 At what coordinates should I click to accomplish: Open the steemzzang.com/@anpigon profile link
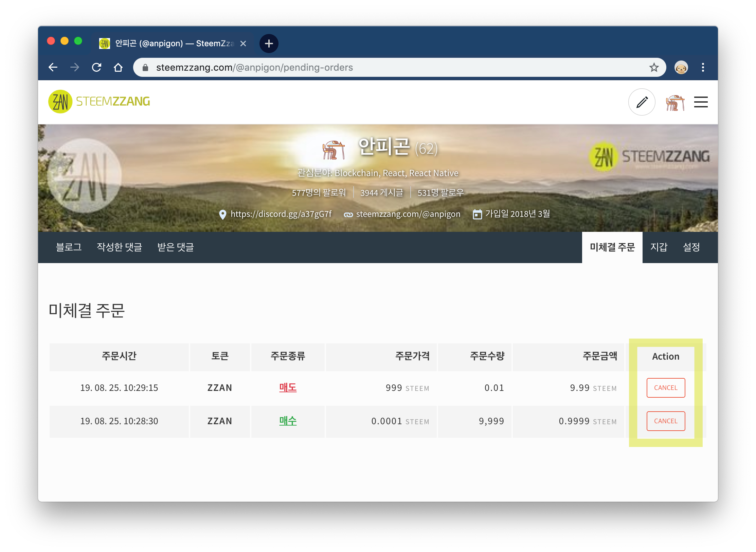click(x=408, y=214)
